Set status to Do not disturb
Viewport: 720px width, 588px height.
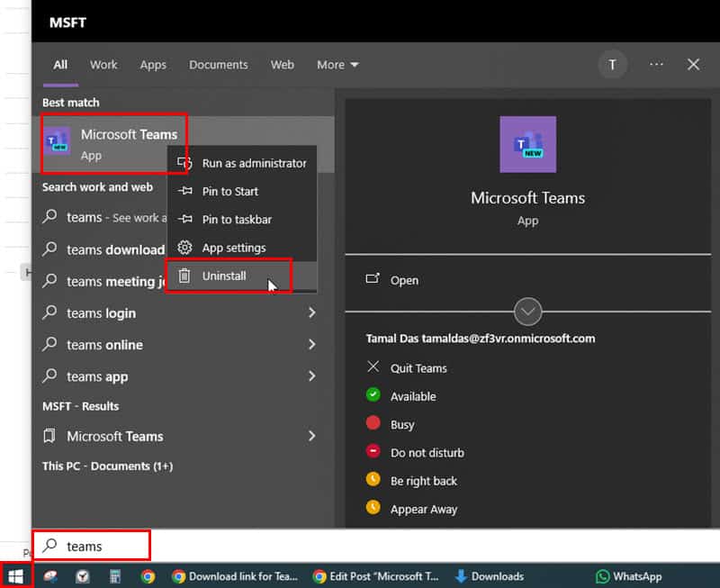point(427,453)
